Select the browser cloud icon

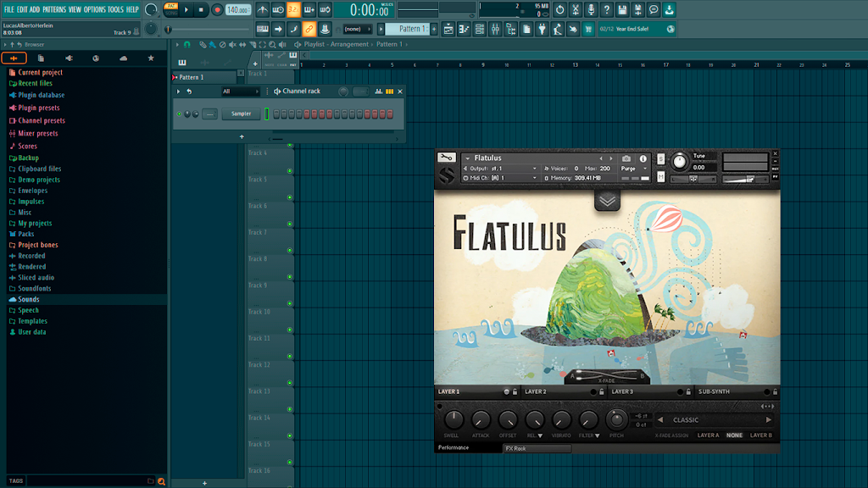123,58
